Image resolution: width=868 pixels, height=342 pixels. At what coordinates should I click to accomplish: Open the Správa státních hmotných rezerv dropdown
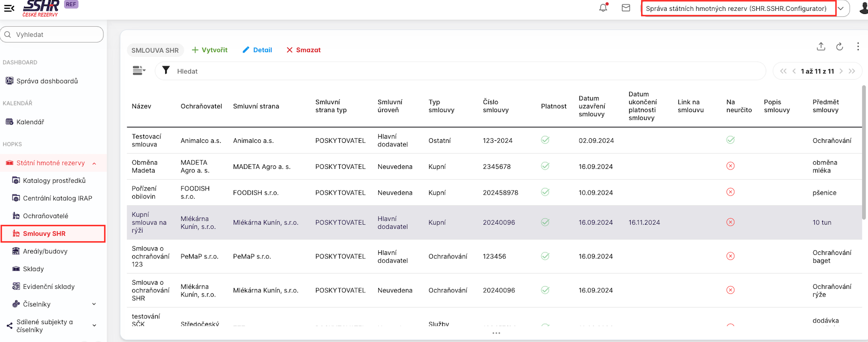pos(840,8)
